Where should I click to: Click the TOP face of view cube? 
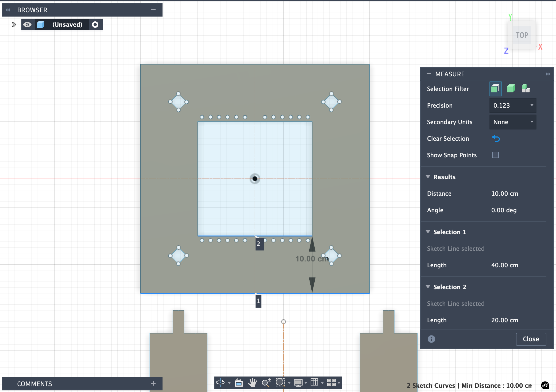point(522,35)
